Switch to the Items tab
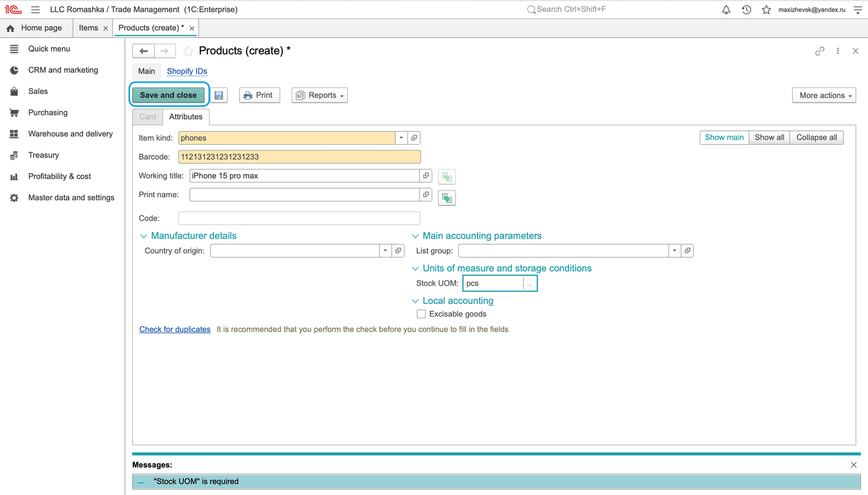Image resolution: width=868 pixels, height=495 pixels. 93,28
